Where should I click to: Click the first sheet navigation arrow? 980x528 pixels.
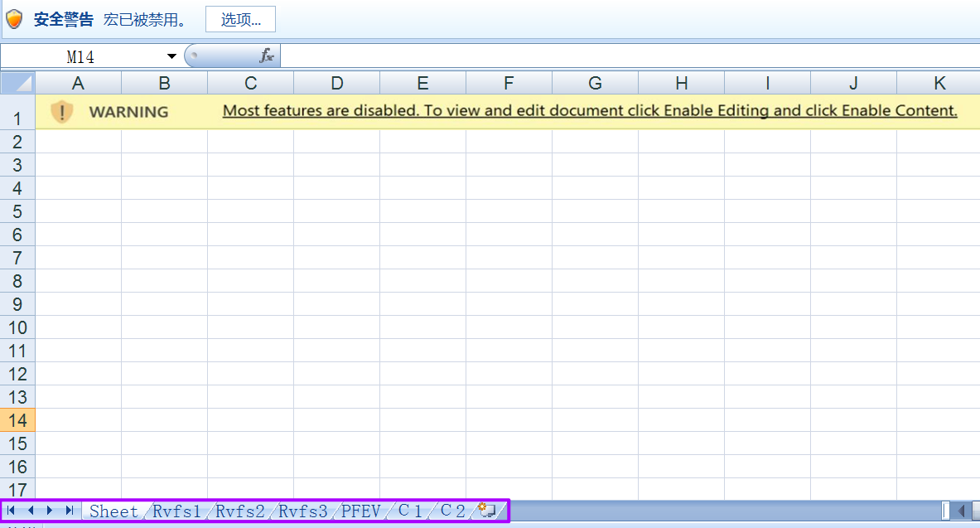tap(11, 511)
